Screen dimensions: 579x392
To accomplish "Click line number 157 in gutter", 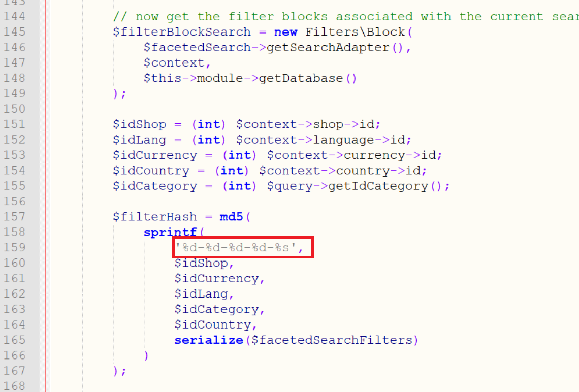I will click(x=14, y=217).
